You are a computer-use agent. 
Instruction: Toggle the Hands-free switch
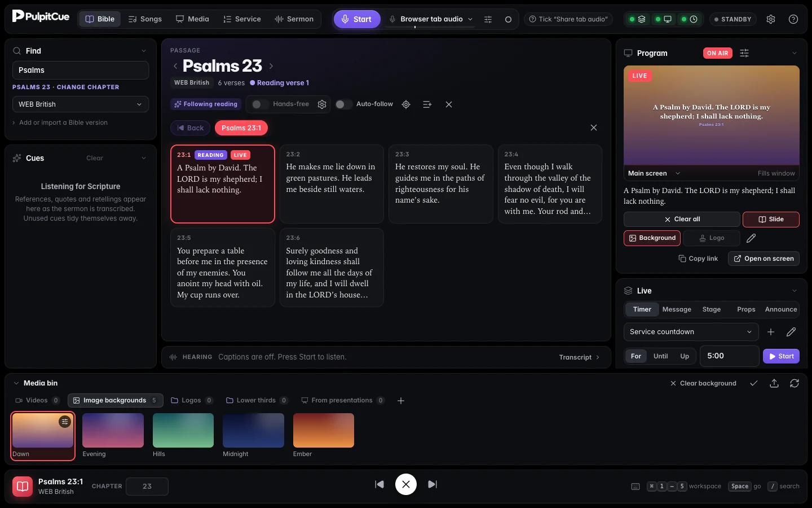[259, 104]
